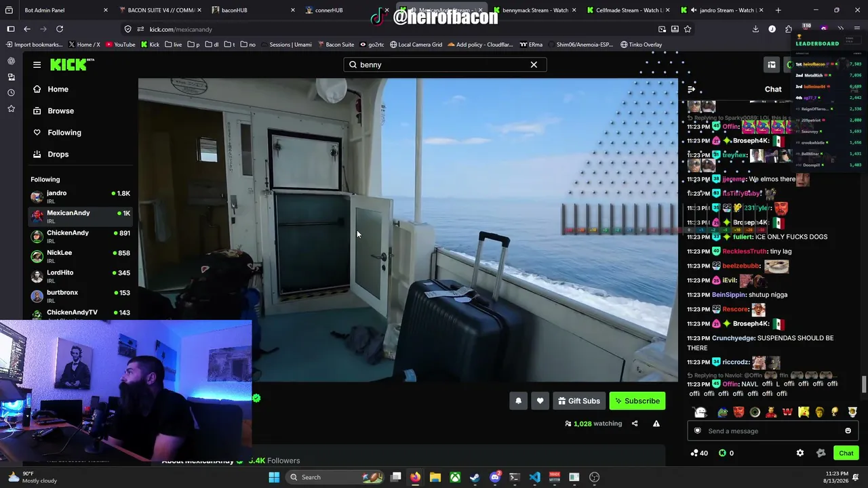
Task: Open Visual Studio Code from taskbar
Action: tap(534, 477)
